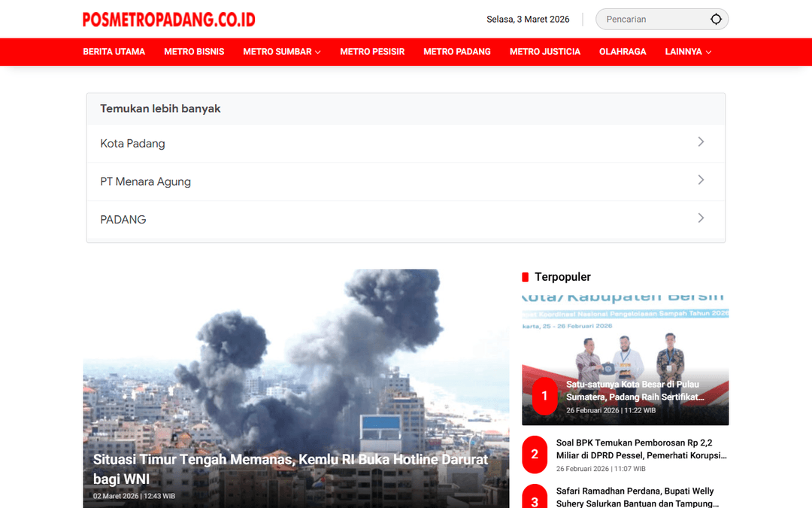Open the Metro Pesisir menu
Viewport: 812px width, 508px height.
point(372,52)
